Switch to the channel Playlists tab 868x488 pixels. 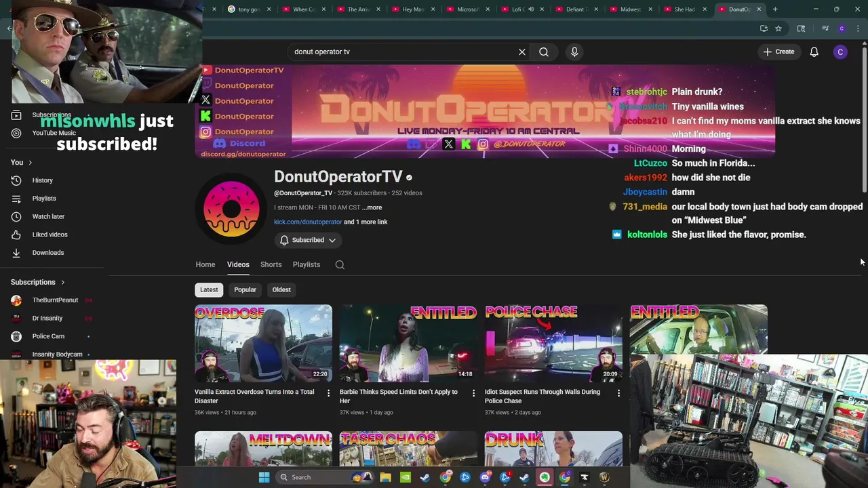pyautogui.click(x=307, y=264)
